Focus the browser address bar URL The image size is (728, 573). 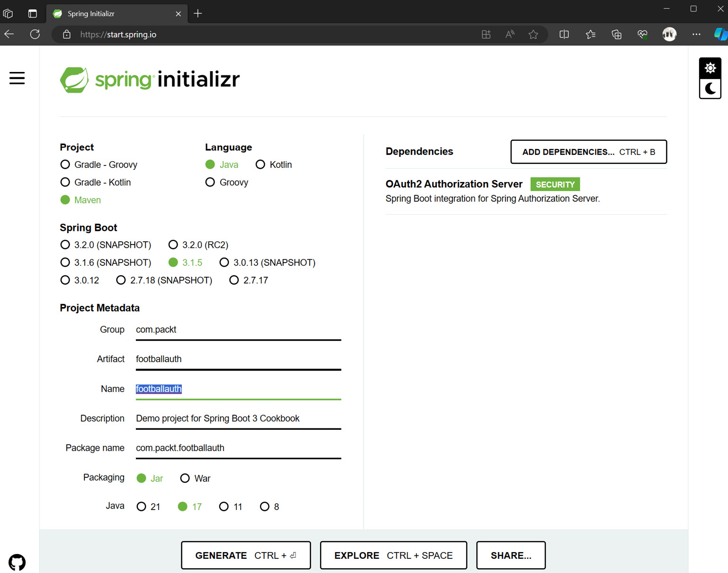tap(118, 35)
